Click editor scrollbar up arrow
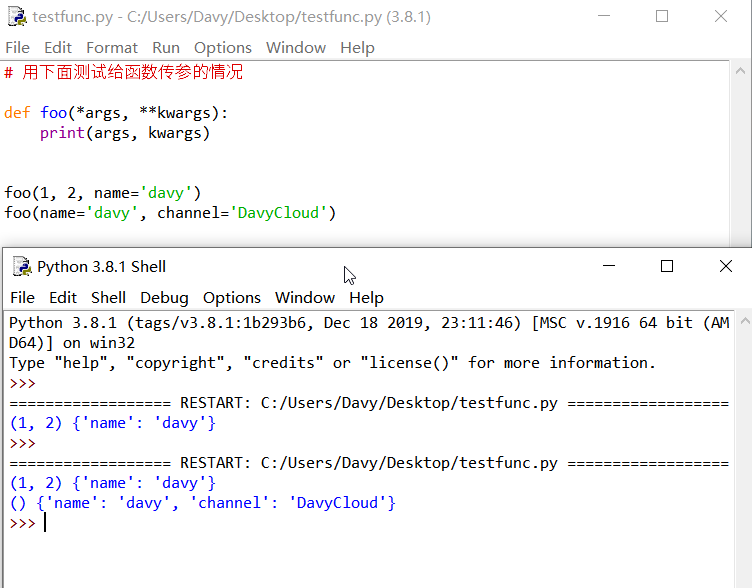Viewport: 752px width, 588px height. coord(740,71)
